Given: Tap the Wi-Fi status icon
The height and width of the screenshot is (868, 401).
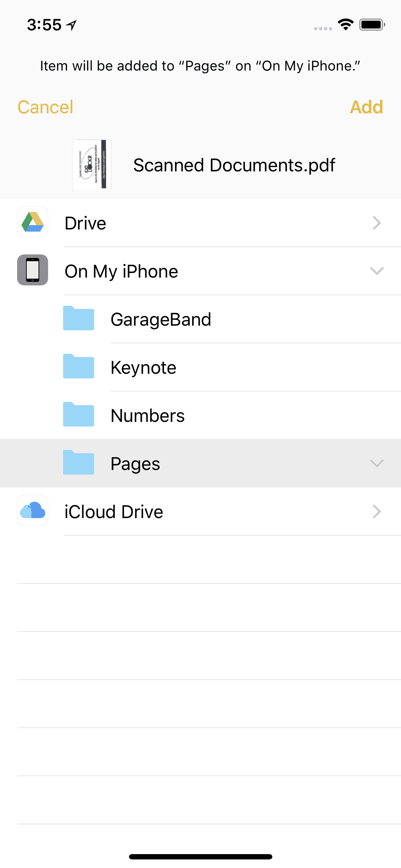Looking at the screenshot, I should (345, 25).
